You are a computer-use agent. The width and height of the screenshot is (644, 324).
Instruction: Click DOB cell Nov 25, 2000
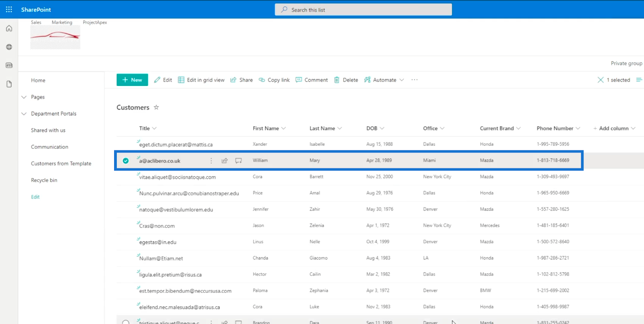(x=380, y=177)
